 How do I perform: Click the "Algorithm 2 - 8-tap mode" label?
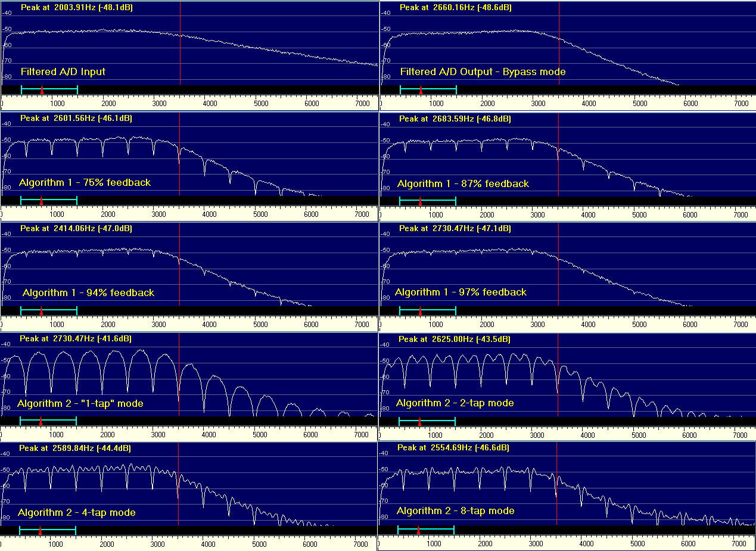[x=456, y=510]
